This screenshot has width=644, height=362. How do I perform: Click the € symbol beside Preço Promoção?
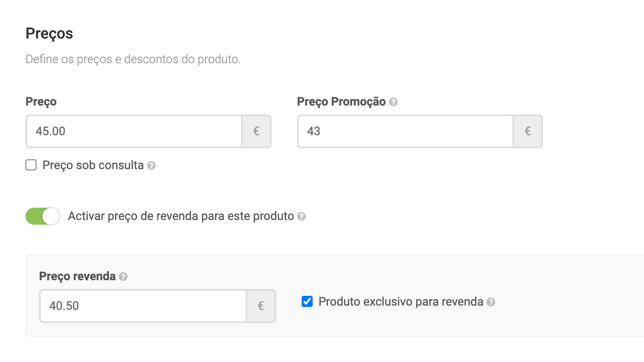[x=528, y=131]
